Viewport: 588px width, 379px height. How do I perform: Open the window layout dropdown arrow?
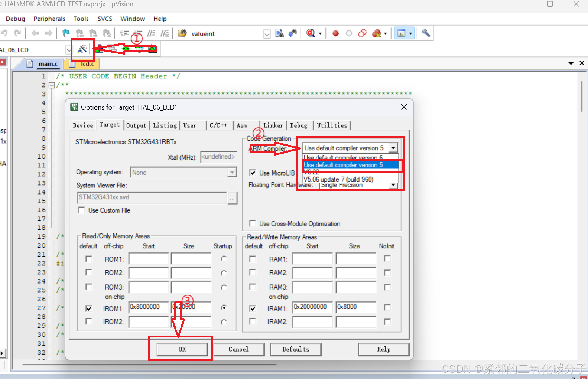pos(410,34)
